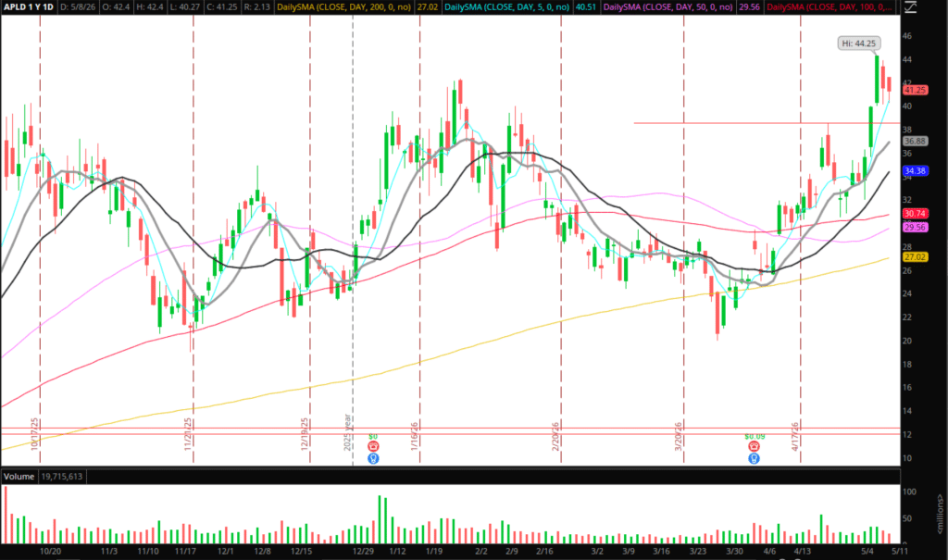Click the green $0 earnings estimate text

[x=373, y=436]
